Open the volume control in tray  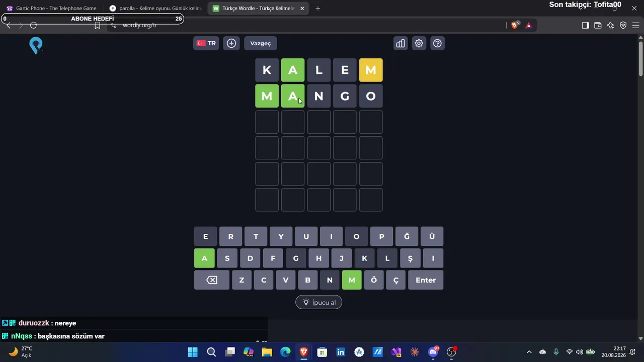580,352
